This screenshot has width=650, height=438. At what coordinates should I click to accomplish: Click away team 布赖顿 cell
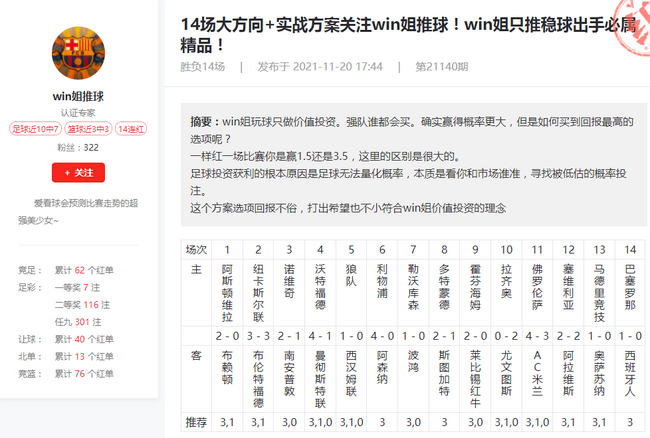pyautogui.click(x=227, y=379)
